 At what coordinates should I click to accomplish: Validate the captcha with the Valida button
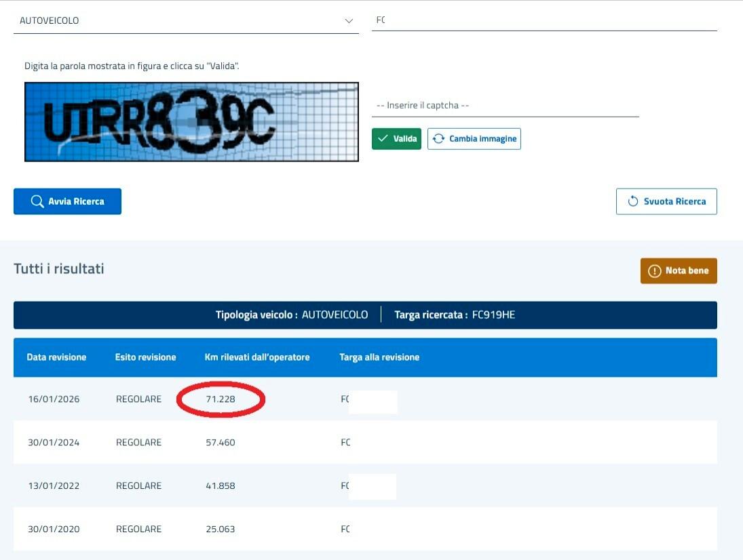pos(396,139)
